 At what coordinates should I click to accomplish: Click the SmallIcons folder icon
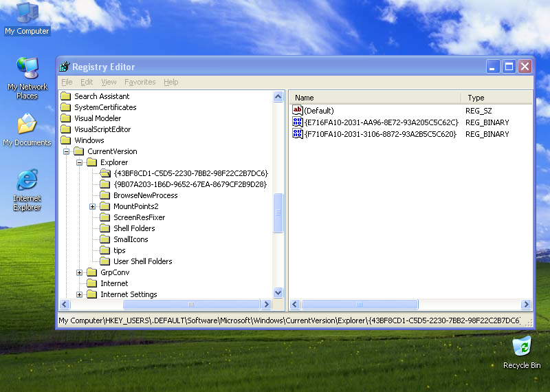104,239
